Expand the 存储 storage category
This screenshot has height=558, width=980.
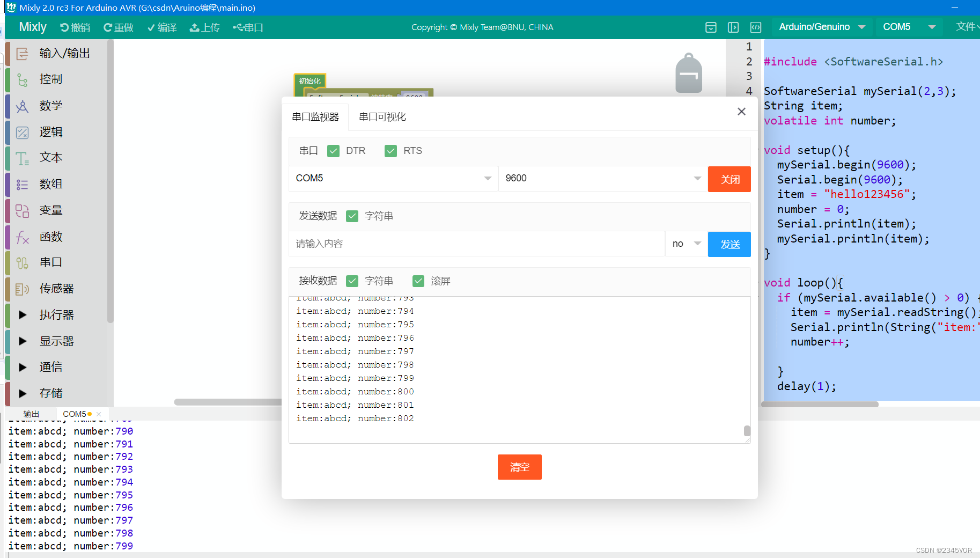coord(23,393)
